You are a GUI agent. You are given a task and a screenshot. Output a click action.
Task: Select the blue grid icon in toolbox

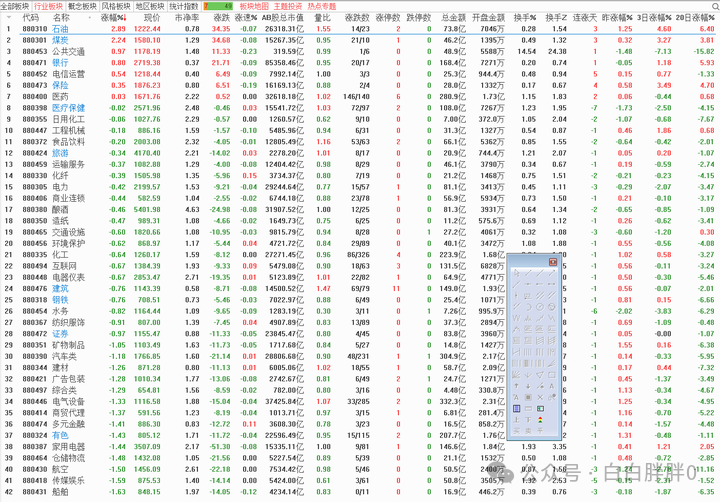[516, 408]
